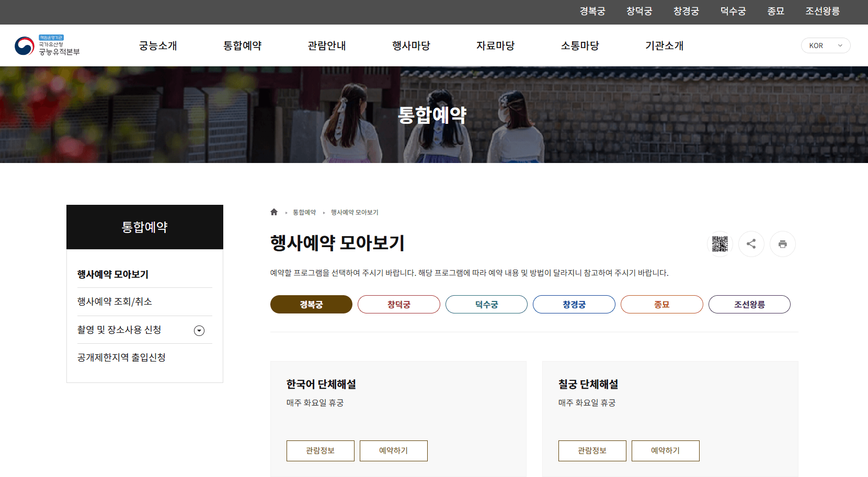Click 관람정보 for 칠궁 단체해설
Viewport: 868px width, 477px height.
point(592,450)
